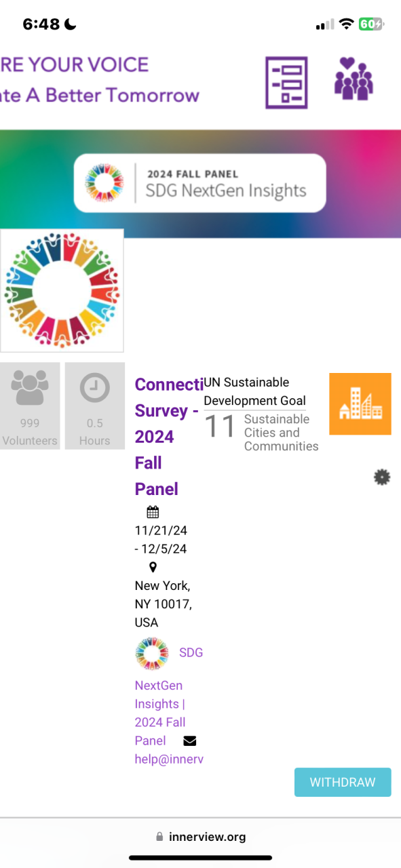Tap the Hours clock icon tile
Image resolution: width=401 pixels, height=868 pixels.
pyautogui.click(x=95, y=406)
